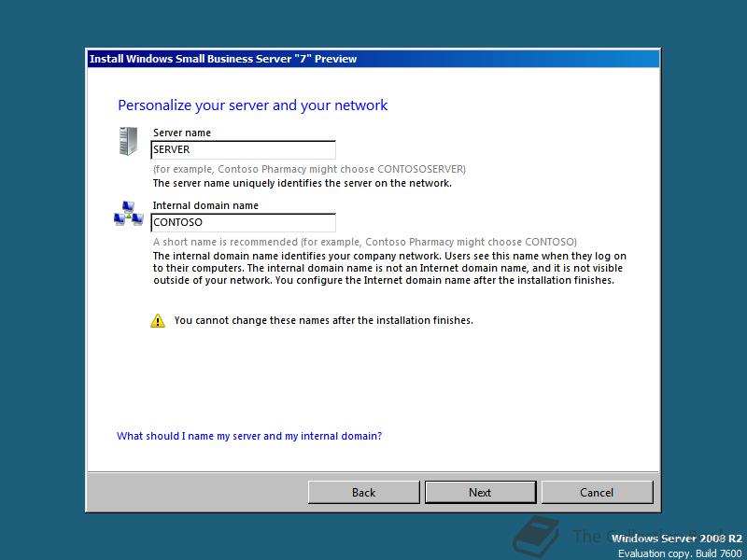
Task: Click the yellow warning triangle icon
Action: pyautogui.click(x=158, y=320)
